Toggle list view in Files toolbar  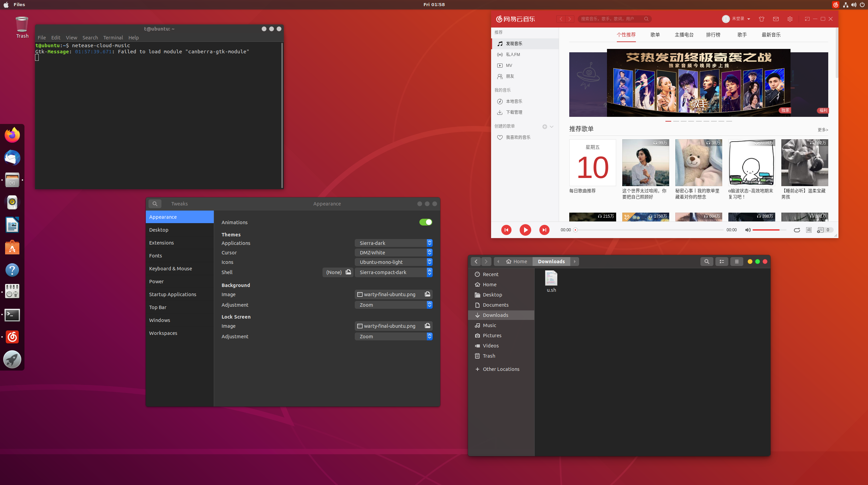pyautogui.click(x=722, y=262)
